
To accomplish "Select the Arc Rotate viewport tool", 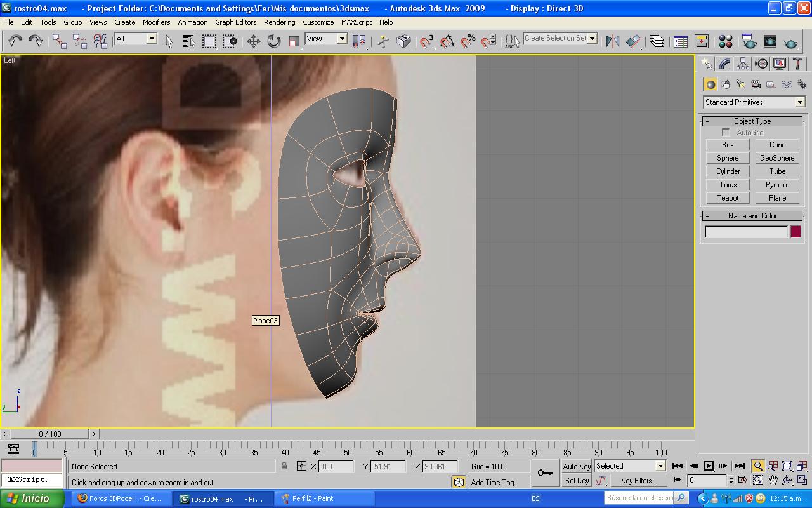I will tap(788, 480).
